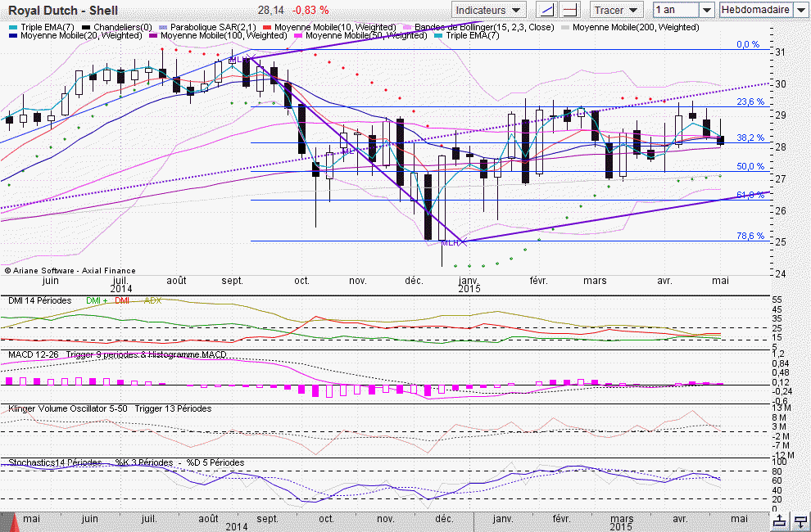The image size is (811, 532).
Task: Click mars label on main chart axis
Action: (x=595, y=281)
